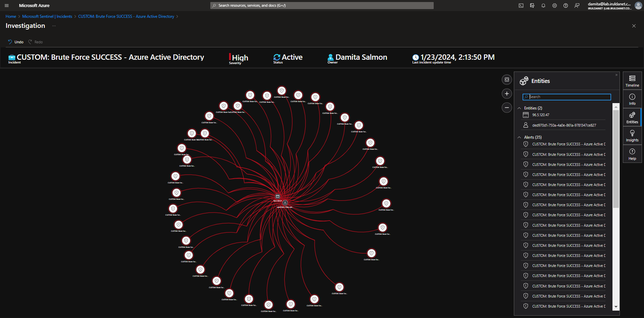Viewport: 644px width, 318px height.
Task: Open the Feedback icon in top bar
Action: 577,5
